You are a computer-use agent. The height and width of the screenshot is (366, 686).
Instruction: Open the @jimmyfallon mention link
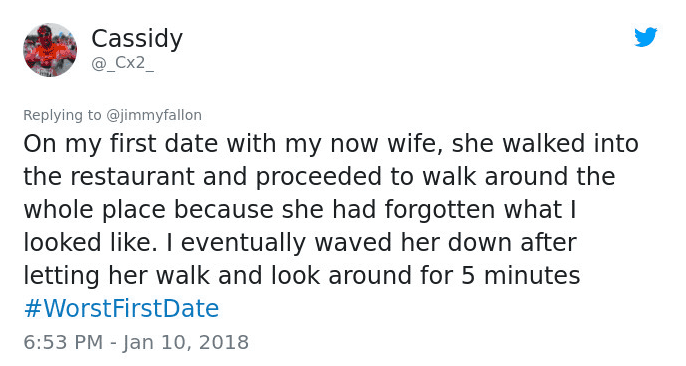coord(154,115)
